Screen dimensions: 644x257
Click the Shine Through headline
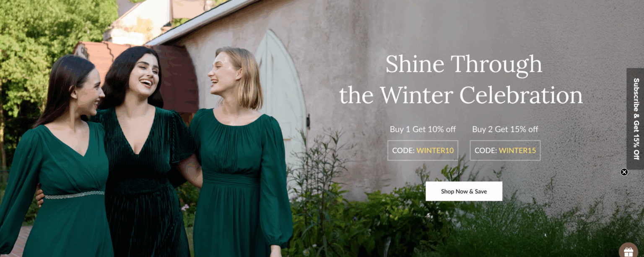[x=464, y=64]
